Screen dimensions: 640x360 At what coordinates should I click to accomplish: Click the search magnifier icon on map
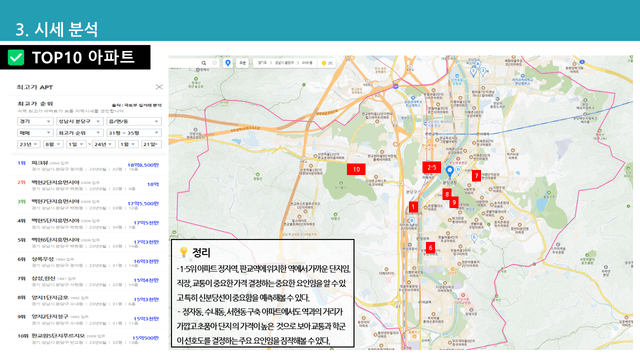tap(204, 63)
